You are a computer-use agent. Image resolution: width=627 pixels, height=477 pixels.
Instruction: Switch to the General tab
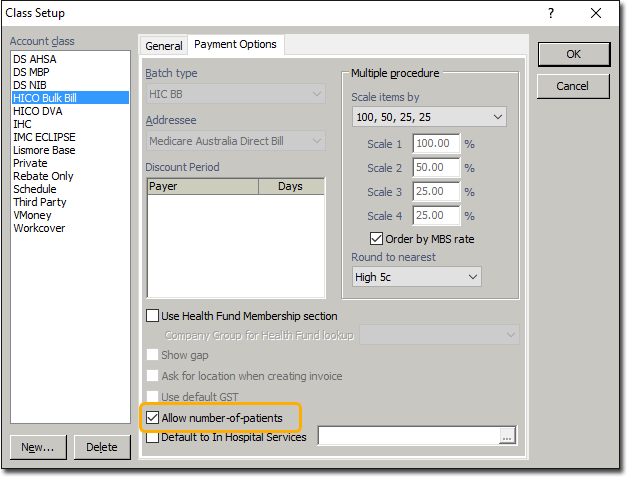click(164, 46)
